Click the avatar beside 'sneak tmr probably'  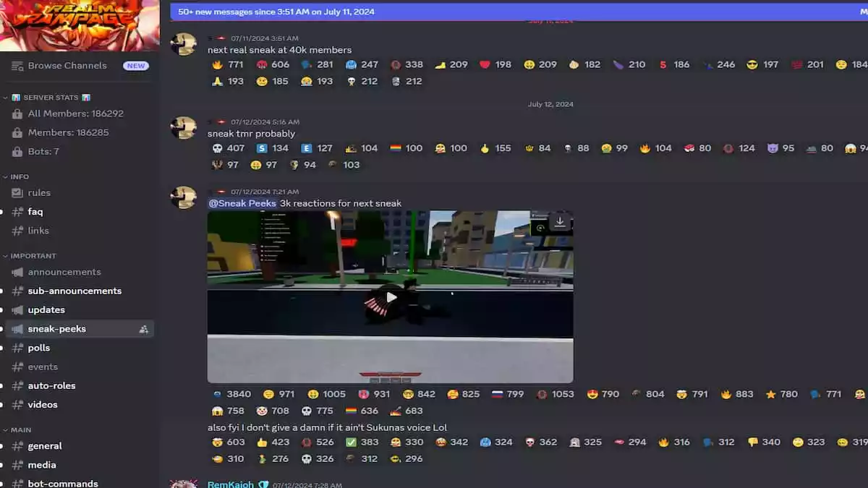point(184,127)
